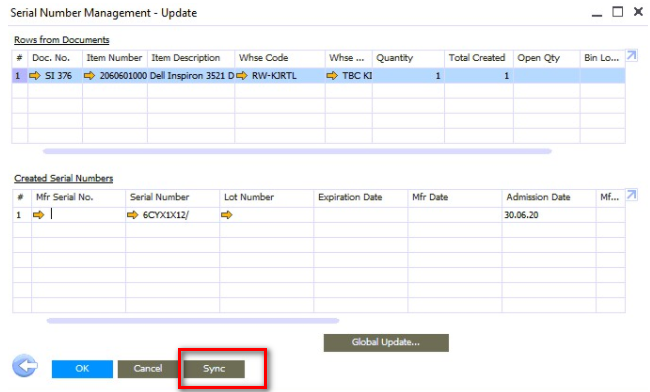The image size is (650, 392).
Task: Select Admission Date column header
Action: pos(549,197)
